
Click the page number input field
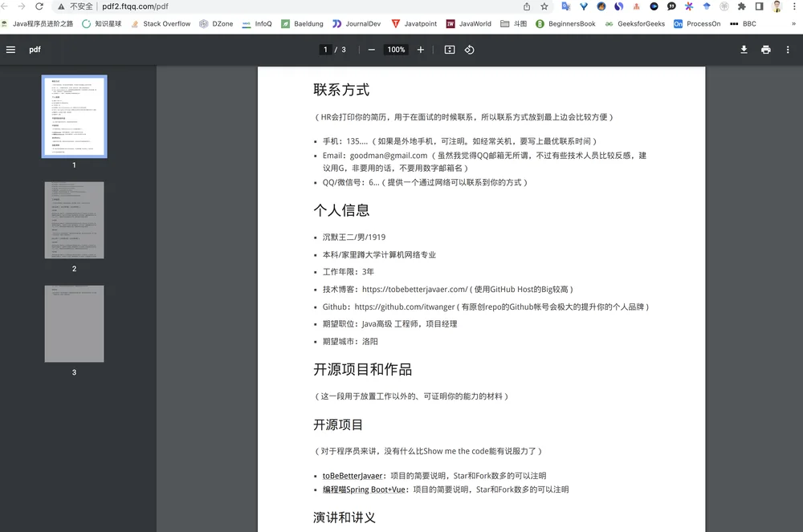325,50
